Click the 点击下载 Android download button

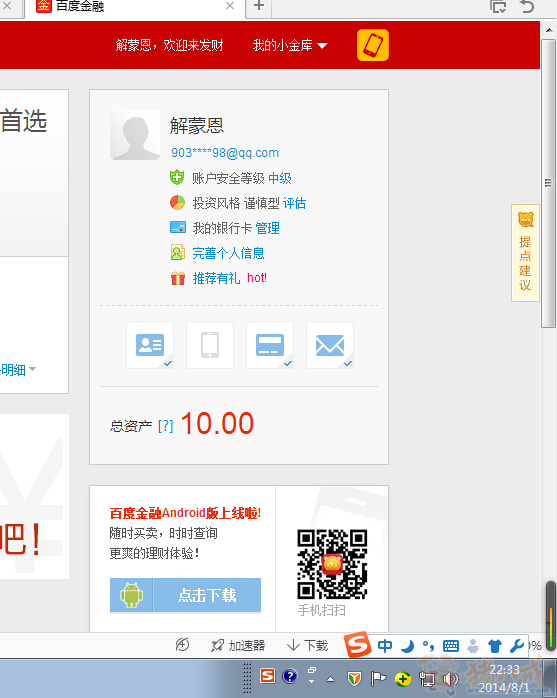pyautogui.click(x=185, y=595)
